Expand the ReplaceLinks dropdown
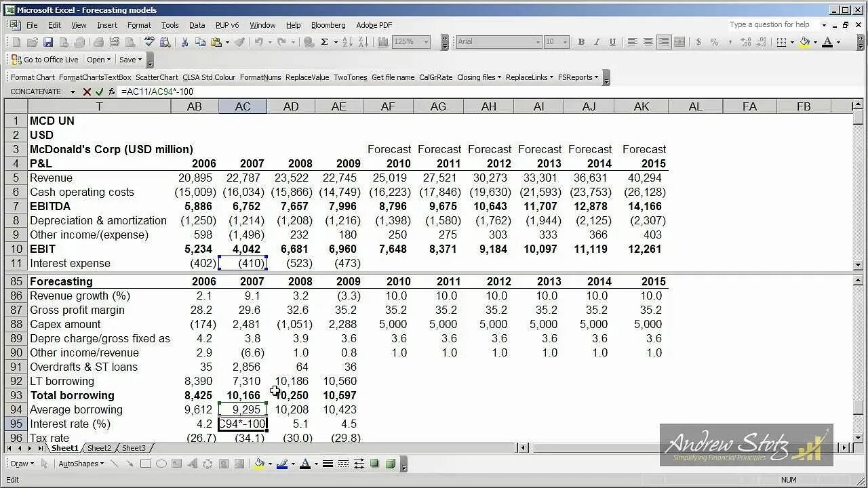The width and height of the screenshot is (868, 488). pyautogui.click(x=530, y=77)
